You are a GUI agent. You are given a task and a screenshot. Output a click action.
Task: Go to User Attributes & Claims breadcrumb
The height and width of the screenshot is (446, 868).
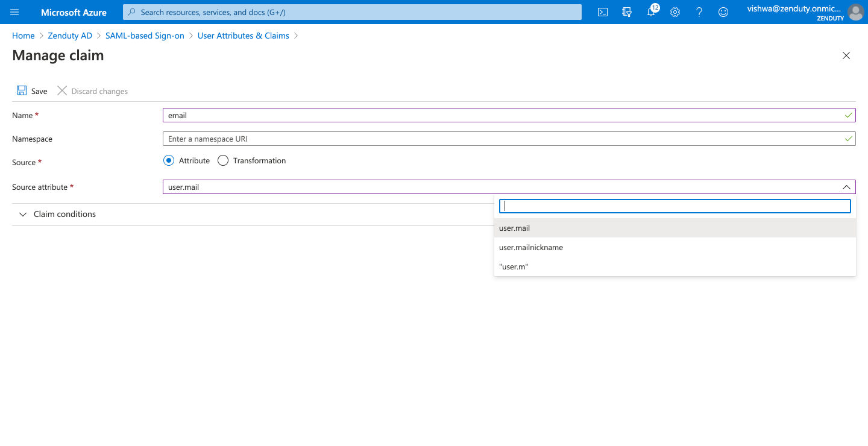coord(244,36)
